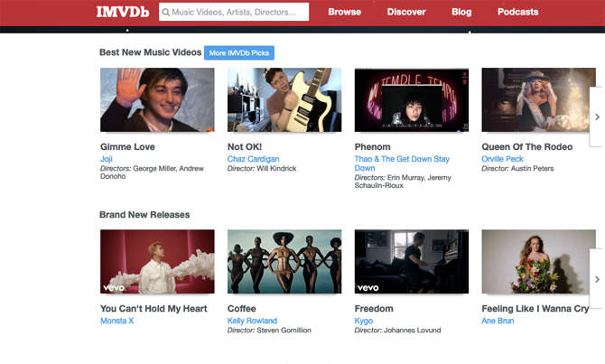The image size is (605, 364).
Task: Open You Can't Hold My Heart thumbnail
Action: [x=157, y=262]
